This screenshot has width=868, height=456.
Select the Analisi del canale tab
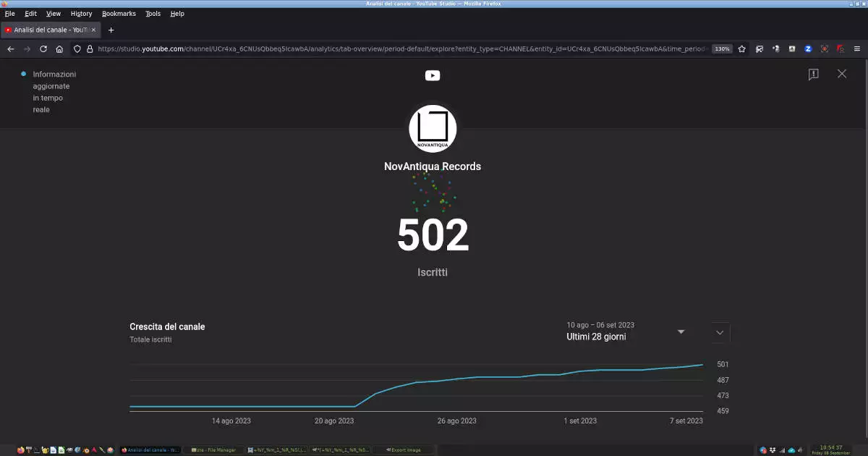[x=51, y=30]
